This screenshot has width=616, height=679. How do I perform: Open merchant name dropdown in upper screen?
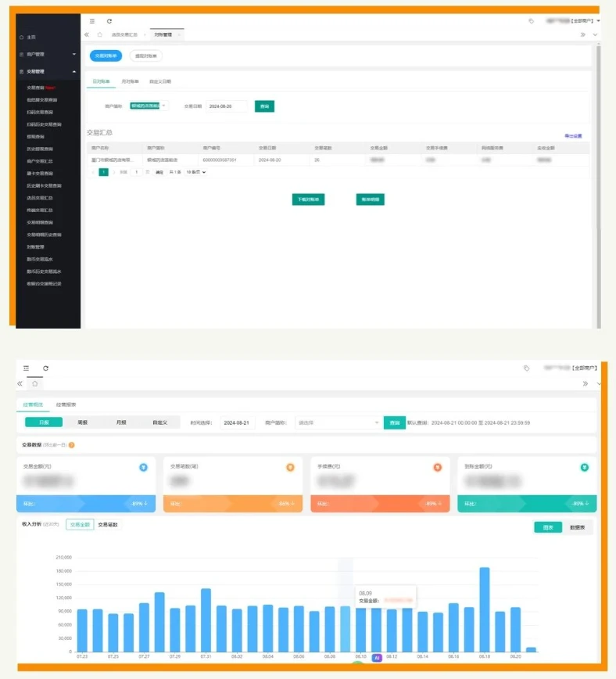tap(149, 106)
